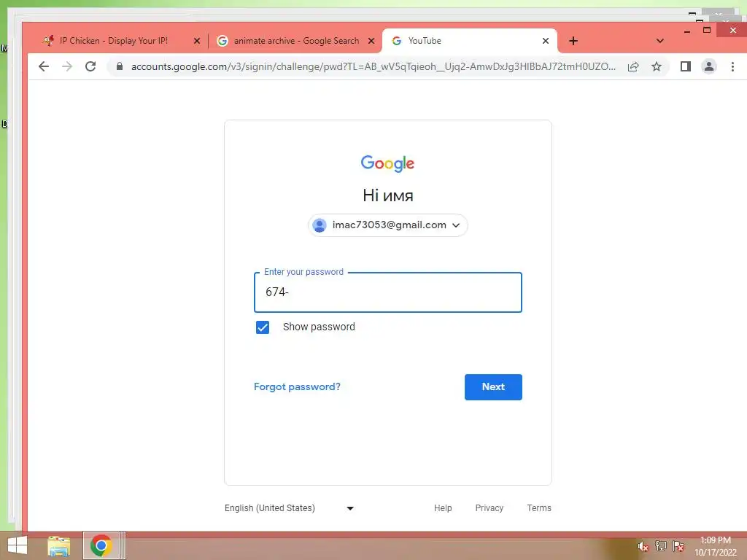Minimize the Chrome window
747x560 pixels.
(687, 31)
